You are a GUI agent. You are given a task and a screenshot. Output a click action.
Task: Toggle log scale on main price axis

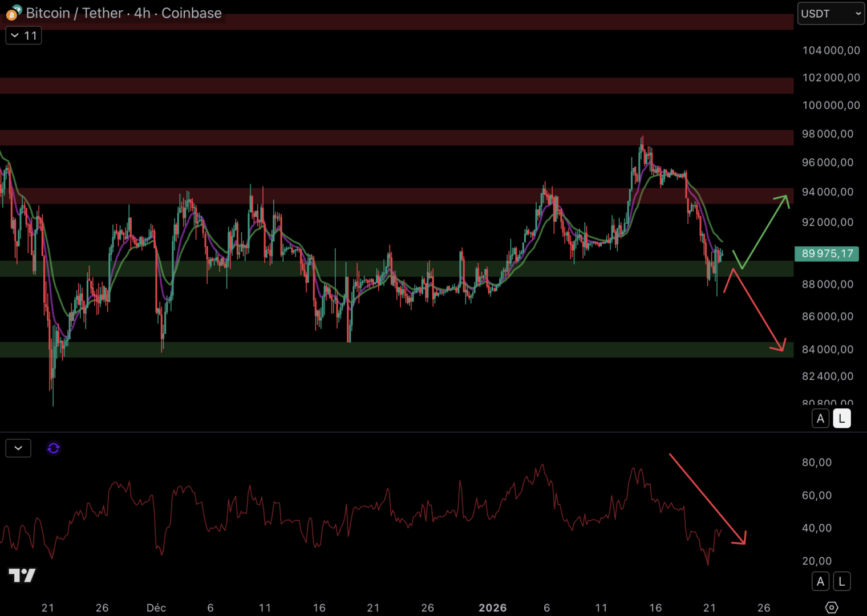(x=841, y=419)
